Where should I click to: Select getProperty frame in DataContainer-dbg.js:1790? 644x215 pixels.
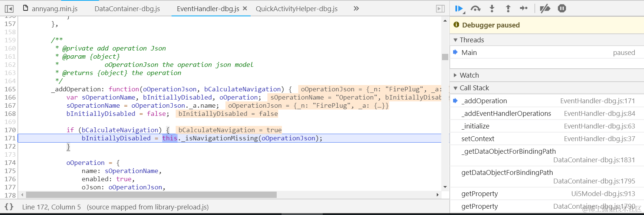547,206
